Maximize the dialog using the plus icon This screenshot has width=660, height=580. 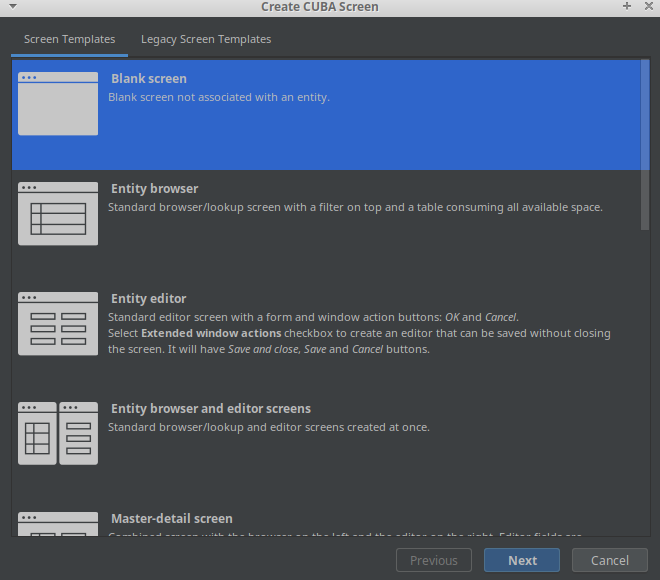pos(627,6)
